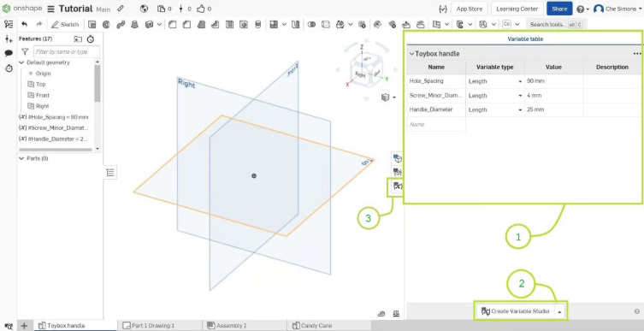Select the Boolean tool
This screenshot has width=644, height=331.
tap(311, 24)
